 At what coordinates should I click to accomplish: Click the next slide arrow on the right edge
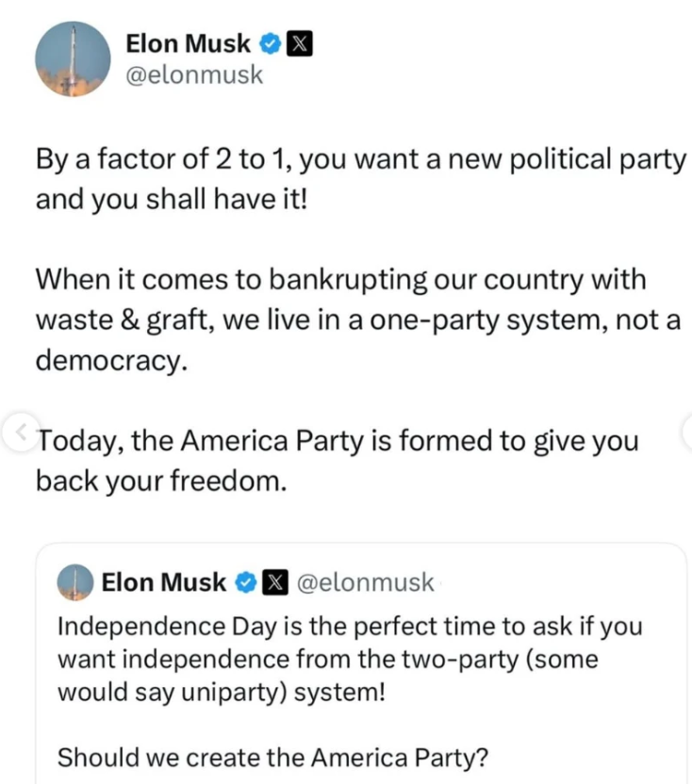click(686, 433)
